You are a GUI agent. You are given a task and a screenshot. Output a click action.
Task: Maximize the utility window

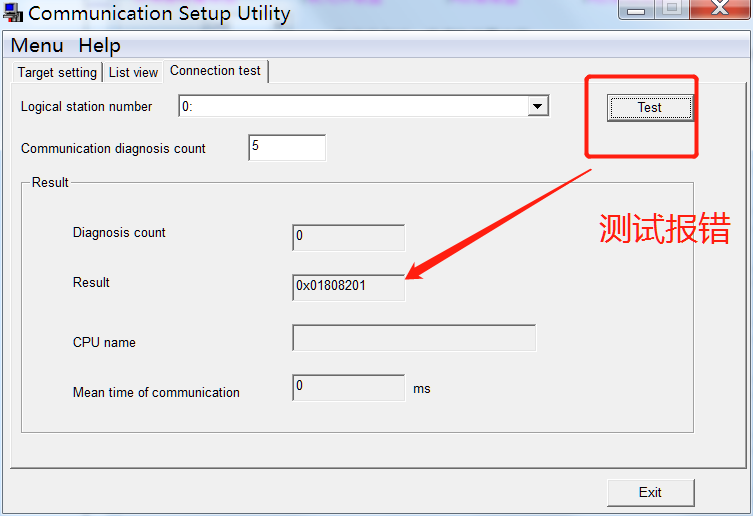point(672,9)
